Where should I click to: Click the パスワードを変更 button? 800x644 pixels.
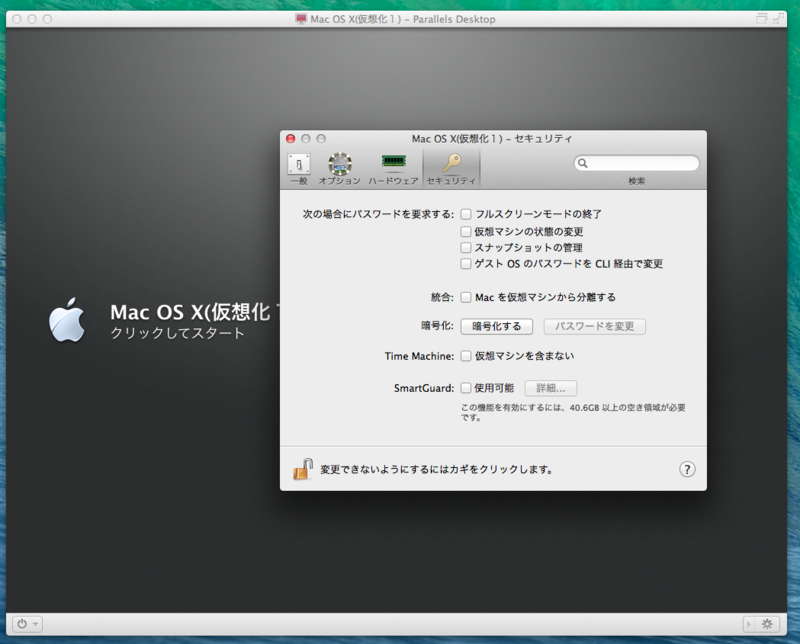point(594,326)
